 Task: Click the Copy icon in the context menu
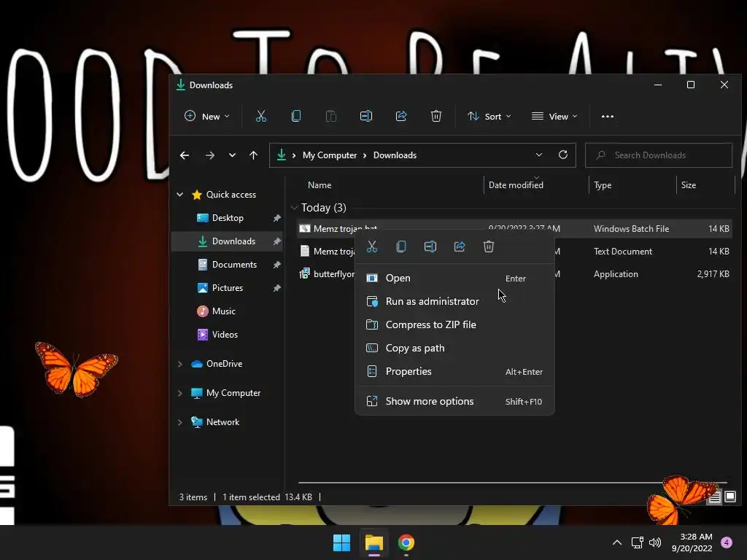pyautogui.click(x=401, y=246)
